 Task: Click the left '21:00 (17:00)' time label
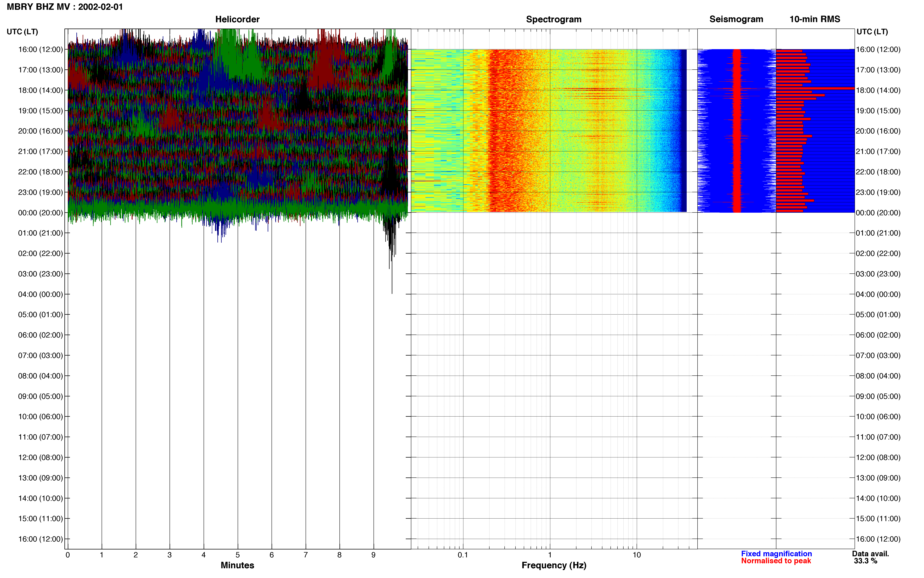coord(41,151)
